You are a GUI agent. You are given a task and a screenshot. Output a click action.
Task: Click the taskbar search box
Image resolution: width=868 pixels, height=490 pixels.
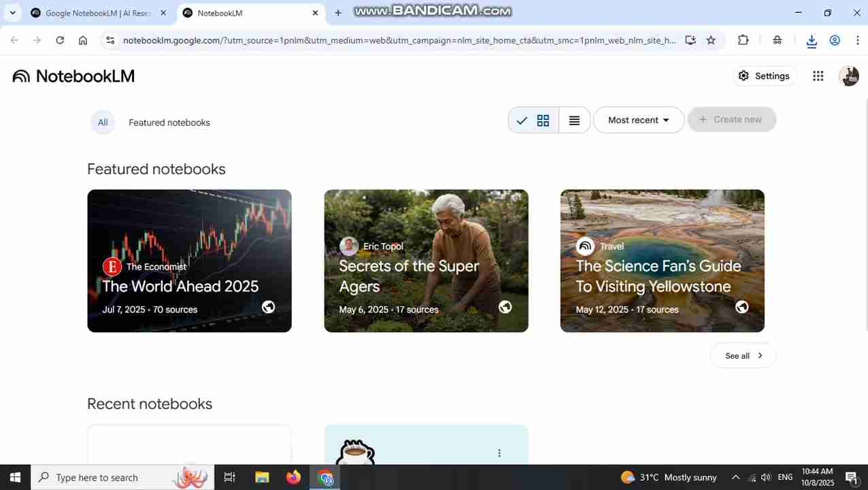point(122,477)
